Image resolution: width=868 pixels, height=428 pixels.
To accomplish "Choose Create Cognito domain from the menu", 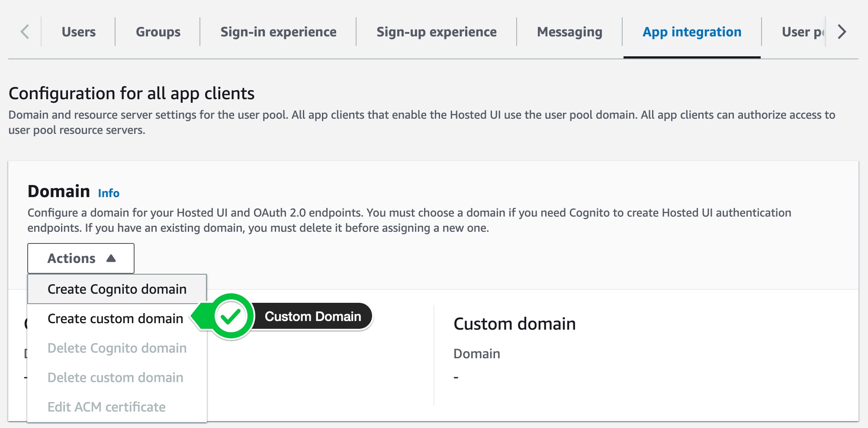I will point(117,289).
